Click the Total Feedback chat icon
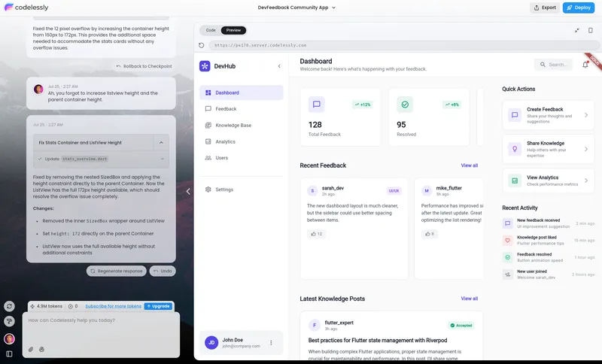This screenshot has width=602, height=364. coord(317,105)
